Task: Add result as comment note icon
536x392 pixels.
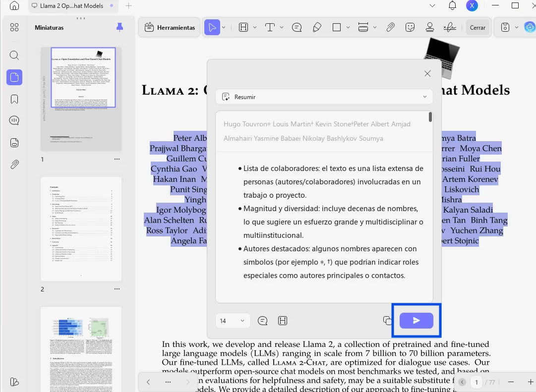Action: tap(262, 321)
